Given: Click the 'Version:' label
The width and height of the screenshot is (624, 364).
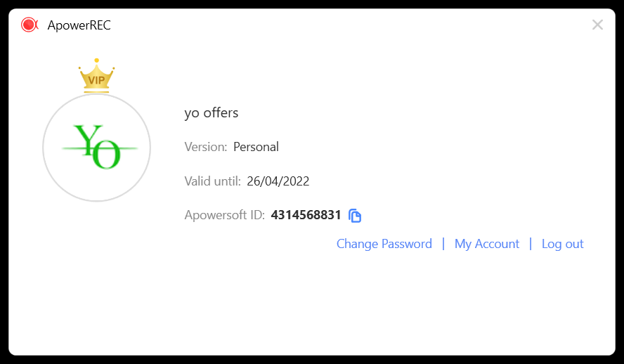Looking at the screenshot, I should [x=206, y=147].
